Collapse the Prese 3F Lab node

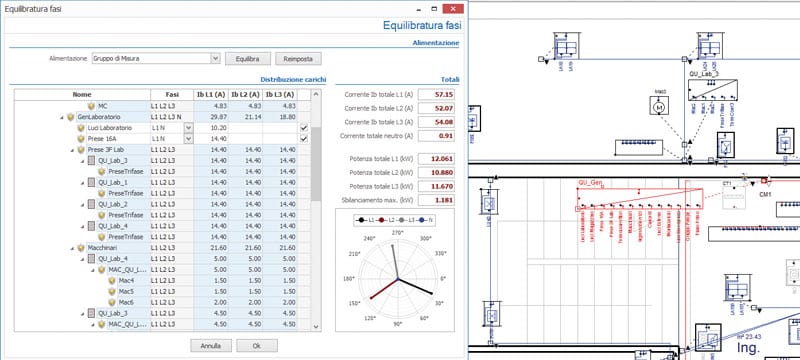73,150
